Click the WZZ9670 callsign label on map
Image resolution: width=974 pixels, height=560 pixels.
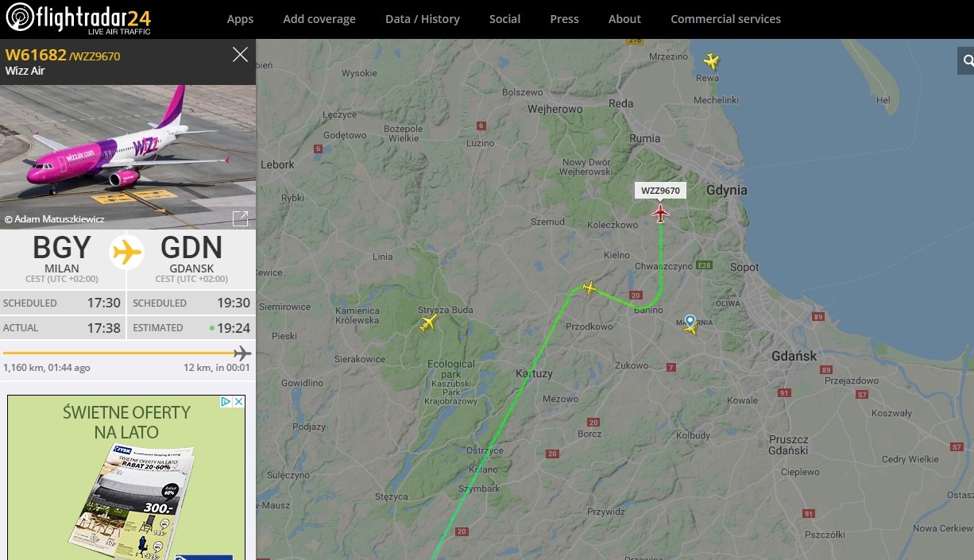[x=660, y=191]
